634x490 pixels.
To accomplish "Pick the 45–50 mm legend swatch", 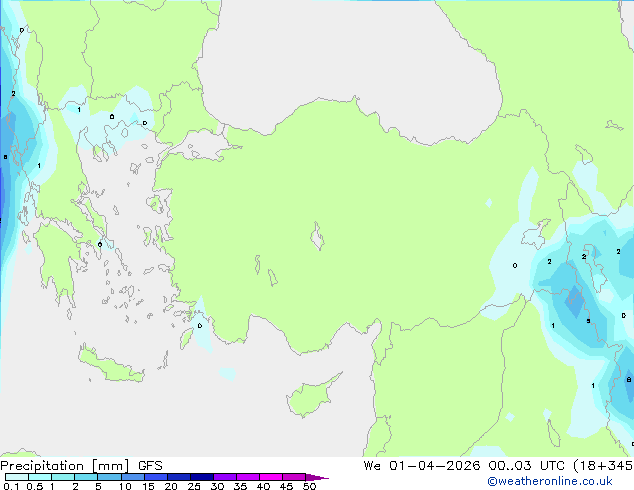I will 294,477.
